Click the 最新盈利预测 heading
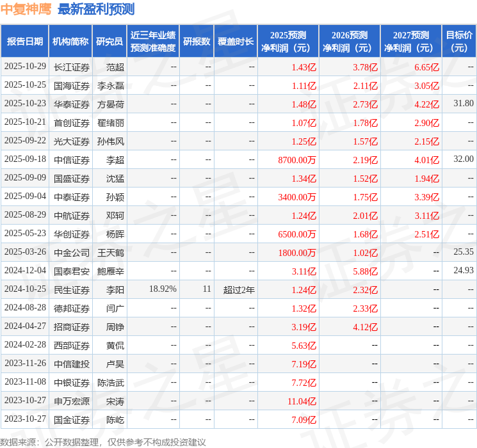477x448 pixels. [x=96, y=9]
